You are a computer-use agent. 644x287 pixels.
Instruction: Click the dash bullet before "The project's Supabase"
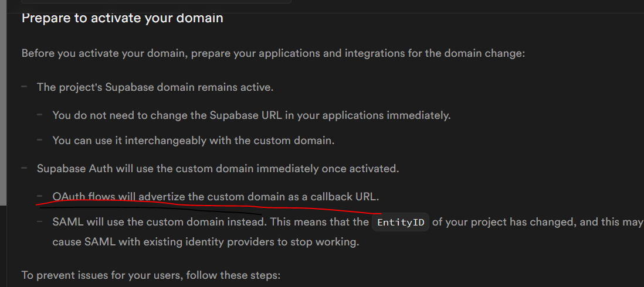click(x=24, y=87)
